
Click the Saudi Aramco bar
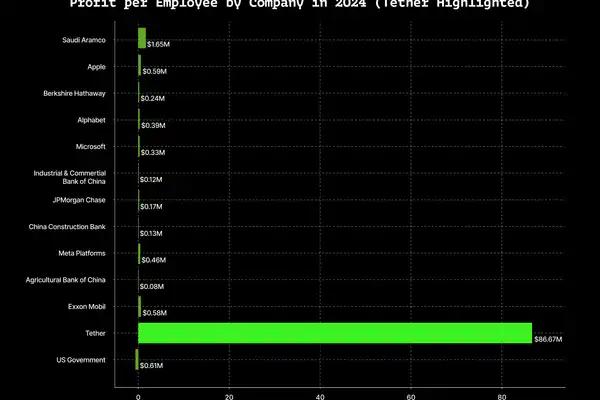pos(142,38)
